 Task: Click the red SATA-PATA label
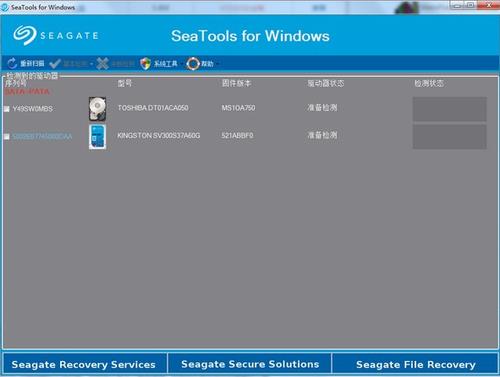click(27, 91)
